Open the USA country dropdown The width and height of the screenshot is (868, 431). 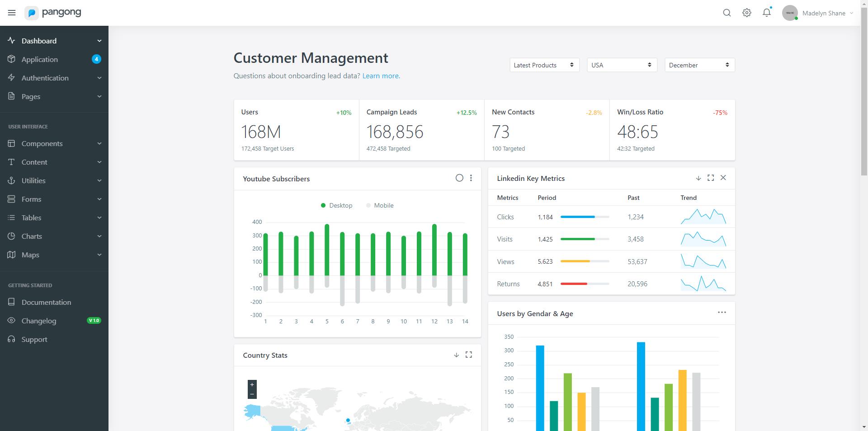click(622, 65)
